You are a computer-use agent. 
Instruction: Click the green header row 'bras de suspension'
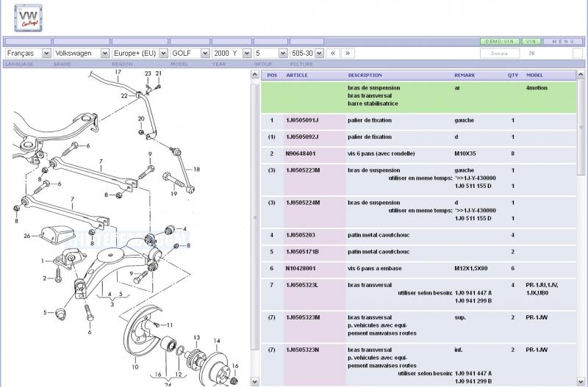pos(418,98)
